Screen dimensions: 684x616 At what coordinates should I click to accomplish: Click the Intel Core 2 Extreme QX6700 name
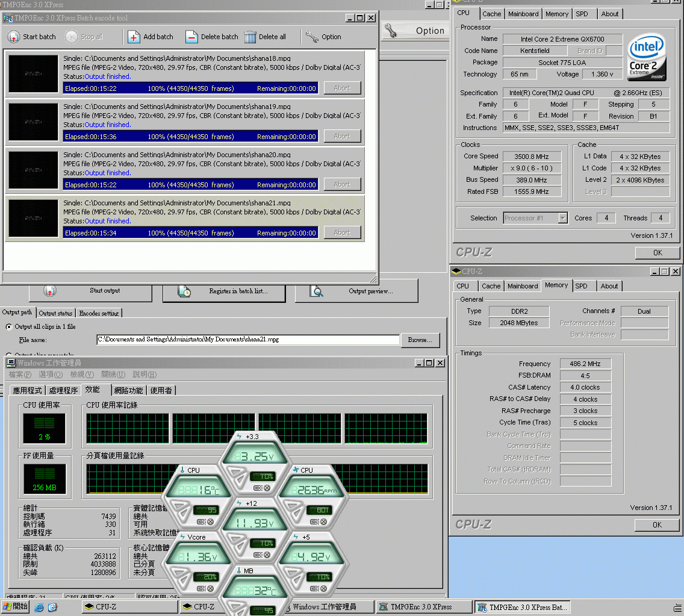point(562,39)
